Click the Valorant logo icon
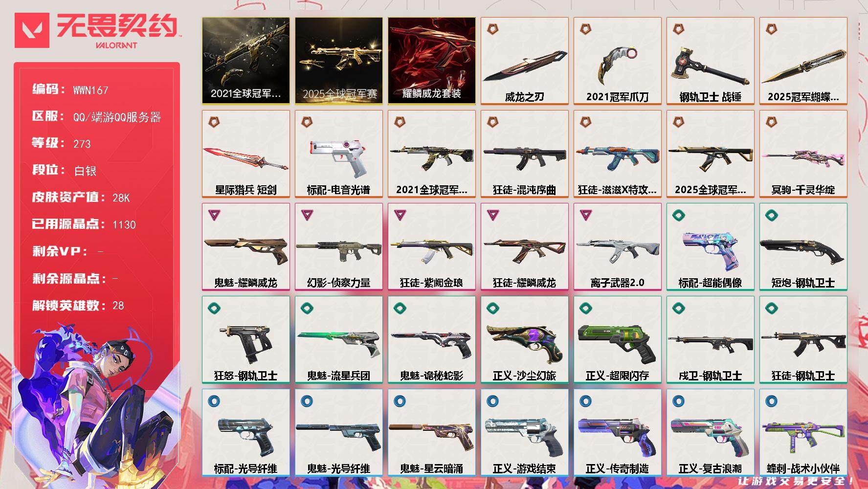The width and height of the screenshot is (868, 489). (x=32, y=30)
